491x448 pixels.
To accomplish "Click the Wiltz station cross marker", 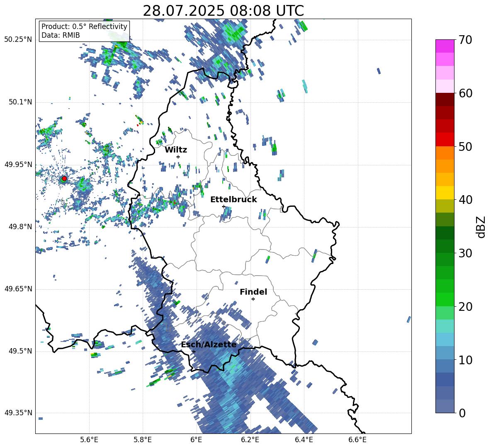I will click(178, 157).
